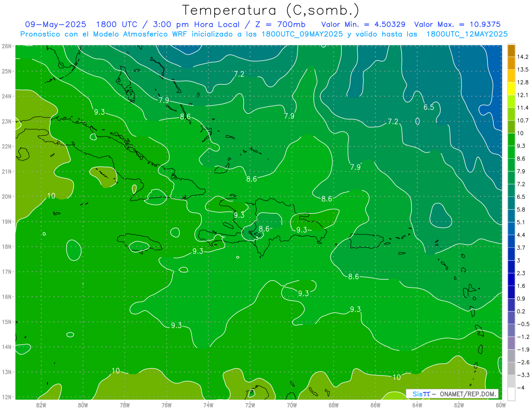Click the '76W' longitude label
532x411 pixels.
(166, 405)
